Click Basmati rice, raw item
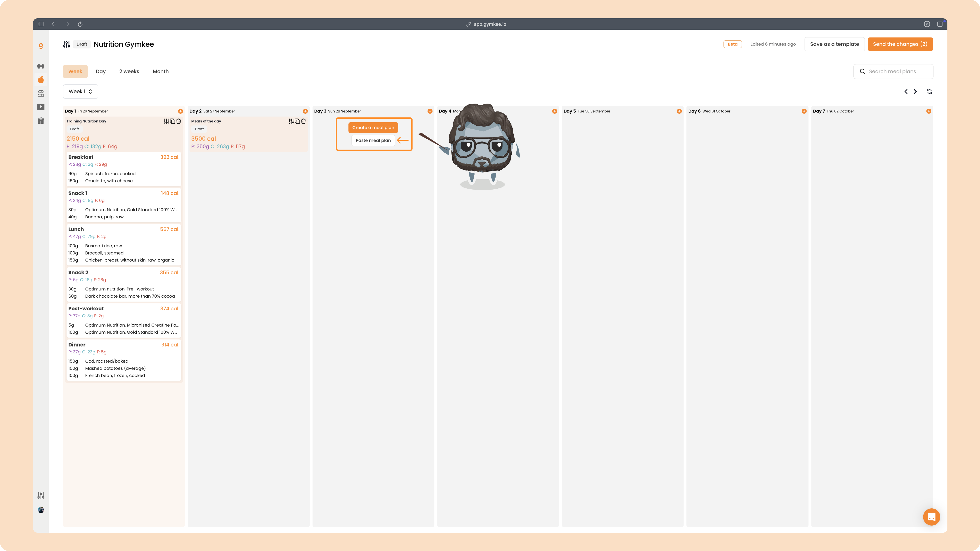The width and height of the screenshot is (980, 551). pyautogui.click(x=104, y=246)
